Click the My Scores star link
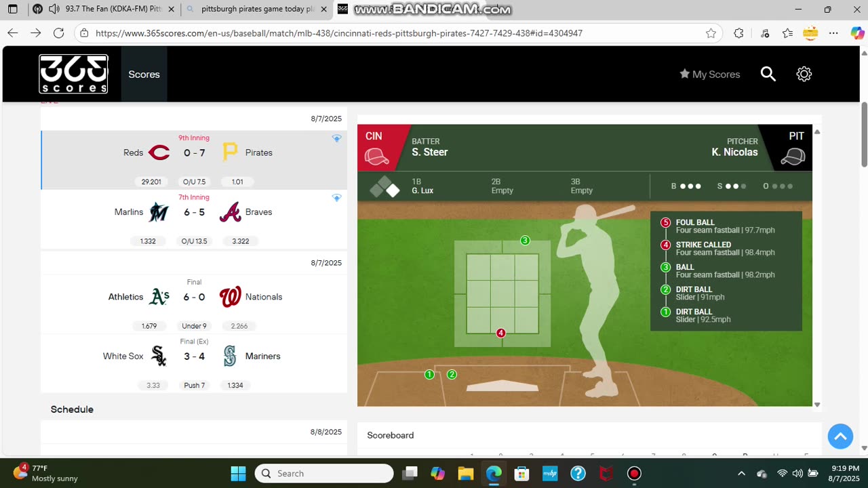Screen dimensions: 868x488 tap(709, 74)
